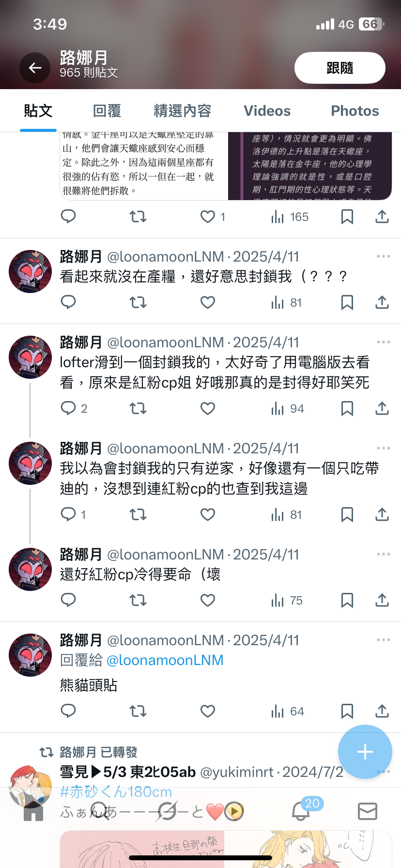Repost the 看起來就沒在產糧 post
Viewport: 401px width, 868px height.
pyautogui.click(x=138, y=303)
